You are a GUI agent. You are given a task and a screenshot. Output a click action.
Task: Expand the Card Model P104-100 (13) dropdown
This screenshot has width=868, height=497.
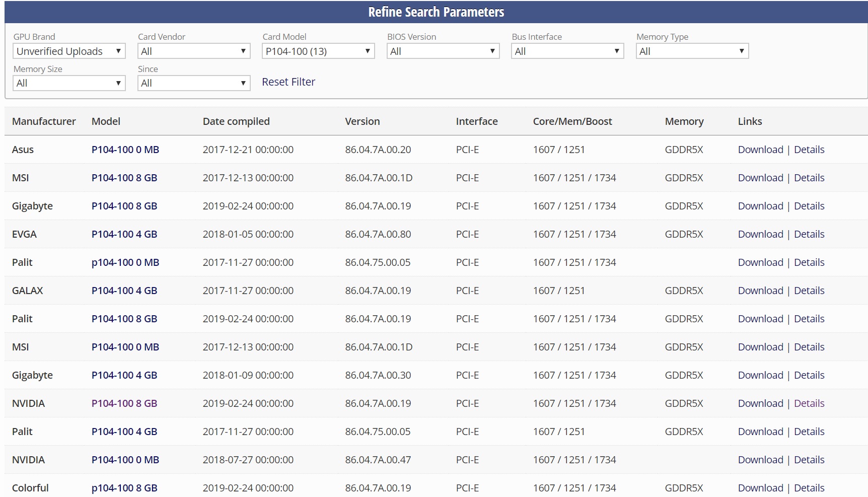(318, 51)
